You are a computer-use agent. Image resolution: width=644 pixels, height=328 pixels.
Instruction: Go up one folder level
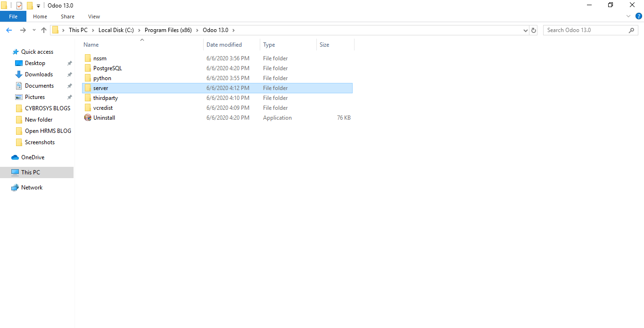click(x=44, y=30)
